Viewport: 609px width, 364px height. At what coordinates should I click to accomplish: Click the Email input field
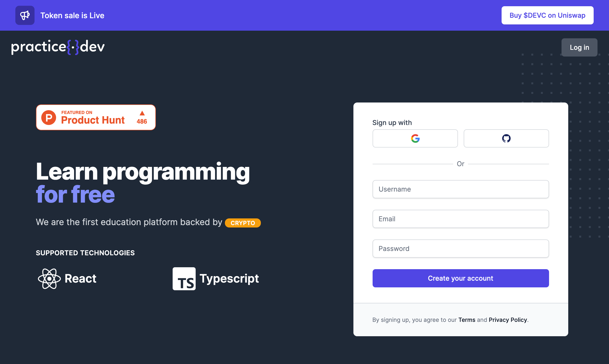(461, 219)
